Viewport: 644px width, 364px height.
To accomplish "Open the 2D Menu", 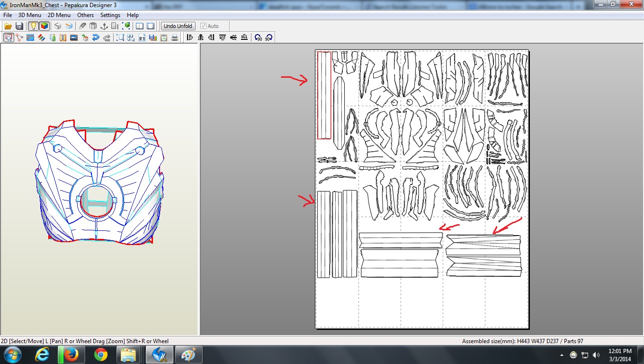I will point(59,15).
